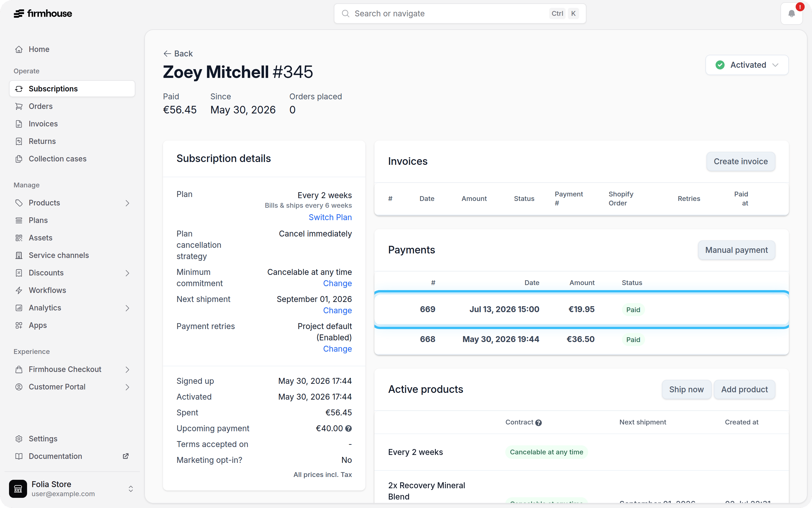Click the Assets QR code icon
This screenshot has width=812, height=508.
tap(19, 238)
